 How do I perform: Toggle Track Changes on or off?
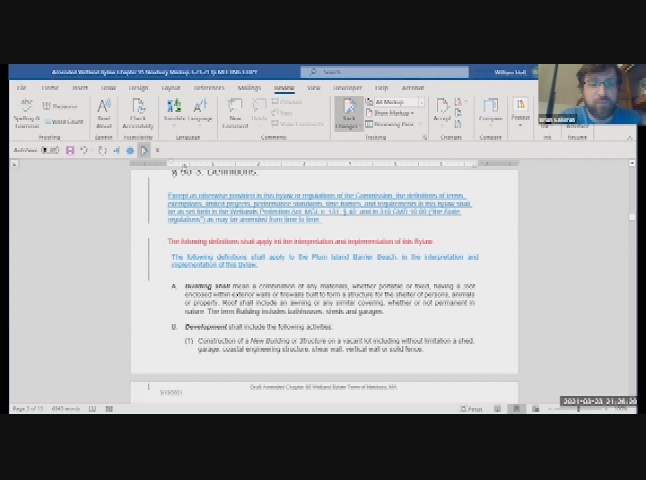coord(347,112)
